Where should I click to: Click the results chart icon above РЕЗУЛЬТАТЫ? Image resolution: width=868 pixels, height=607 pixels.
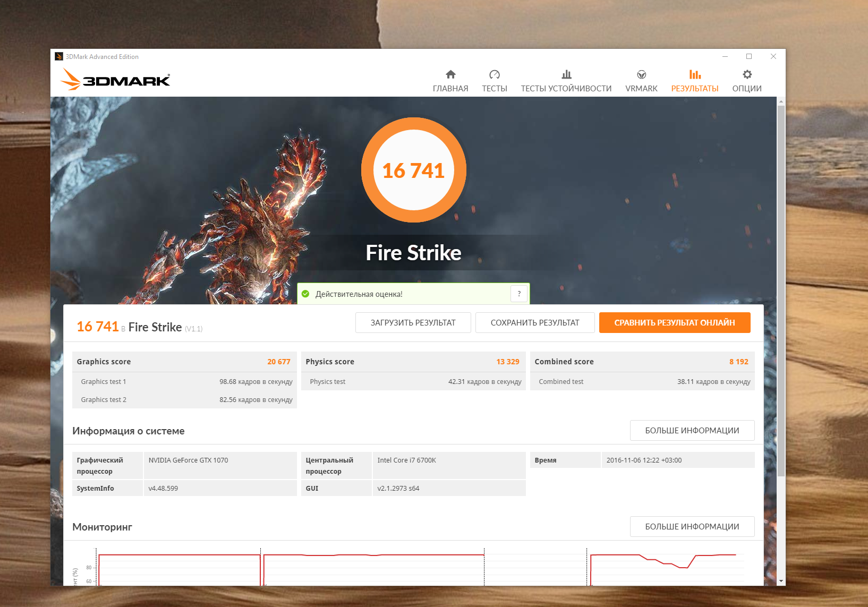[x=695, y=74]
